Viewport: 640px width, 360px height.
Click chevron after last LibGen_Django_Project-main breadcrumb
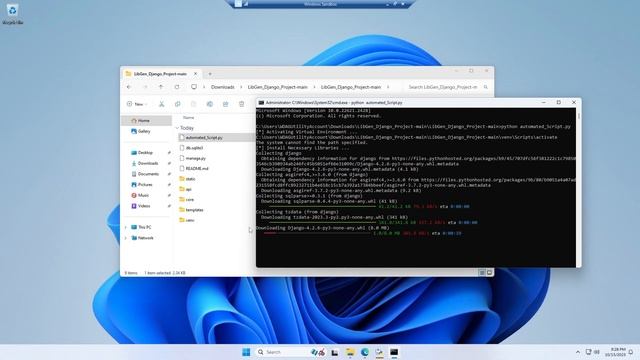coord(388,87)
